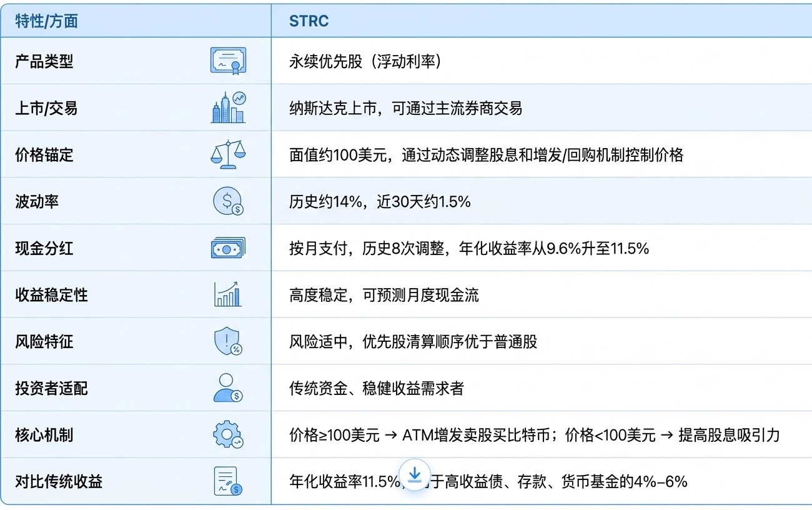
Task: Click the 核心机制 row label
Action: click(44, 435)
